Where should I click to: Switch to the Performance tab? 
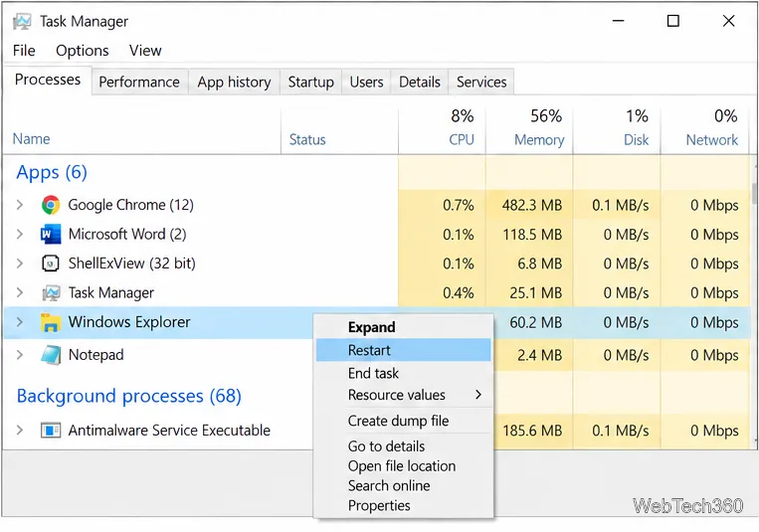pyautogui.click(x=139, y=82)
